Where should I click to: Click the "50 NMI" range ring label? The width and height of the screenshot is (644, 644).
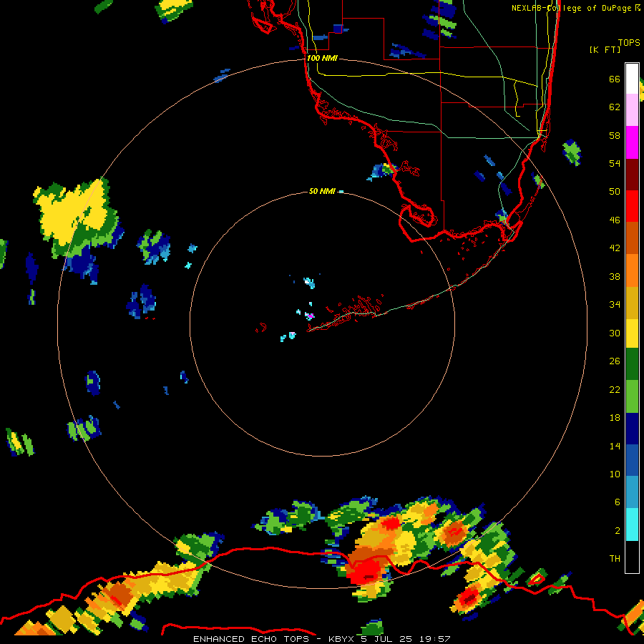tap(322, 191)
